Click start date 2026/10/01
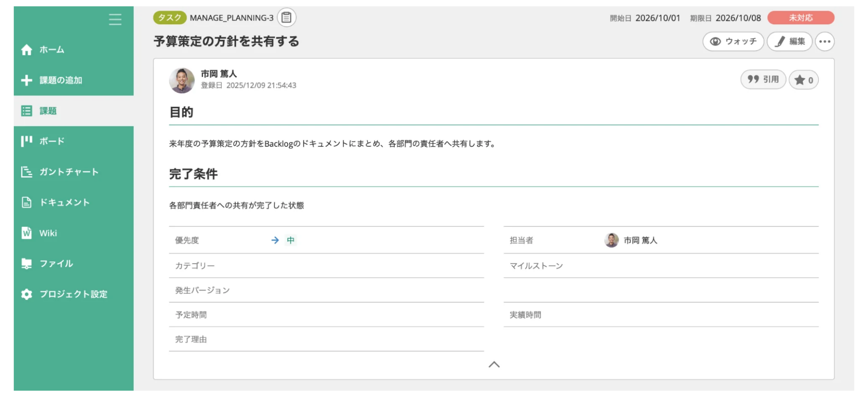This screenshot has width=868, height=397. 658,18
